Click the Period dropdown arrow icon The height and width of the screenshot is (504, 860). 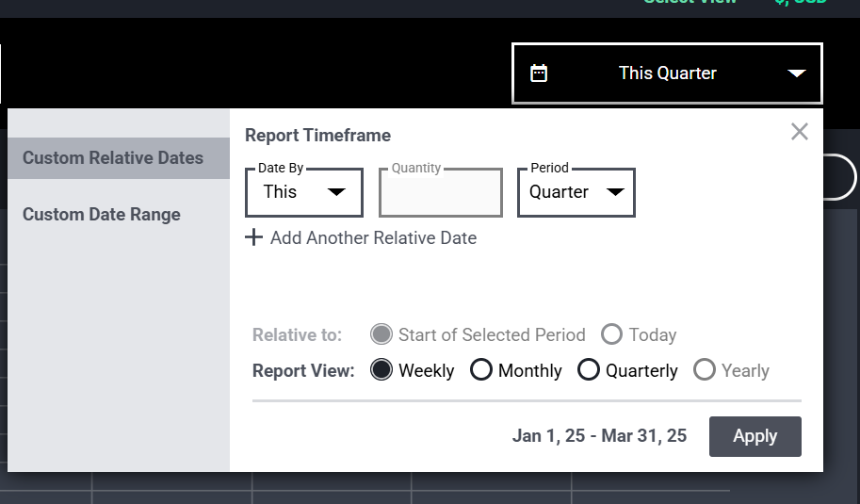pyautogui.click(x=615, y=192)
